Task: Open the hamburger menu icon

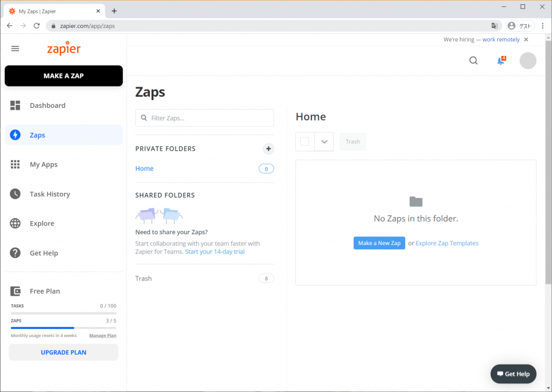Action: [15, 48]
